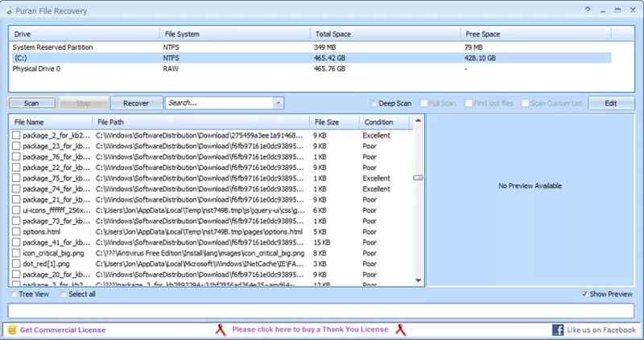Click the Antivirus Free Edition path cell
Screen dimensions: 644x340
pyautogui.click(x=200, y=253)
